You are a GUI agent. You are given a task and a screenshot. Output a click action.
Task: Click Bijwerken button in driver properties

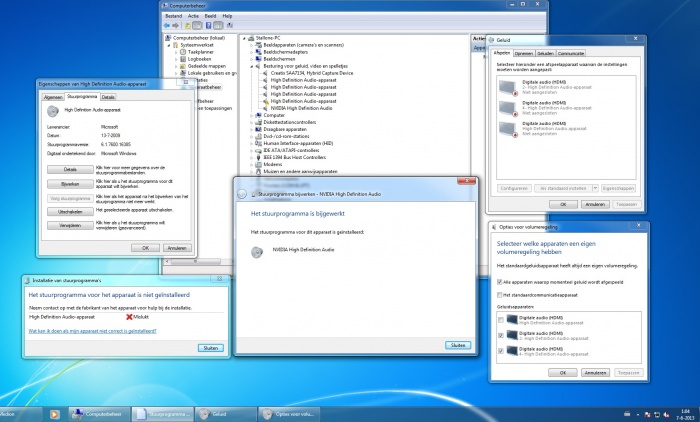70,184
